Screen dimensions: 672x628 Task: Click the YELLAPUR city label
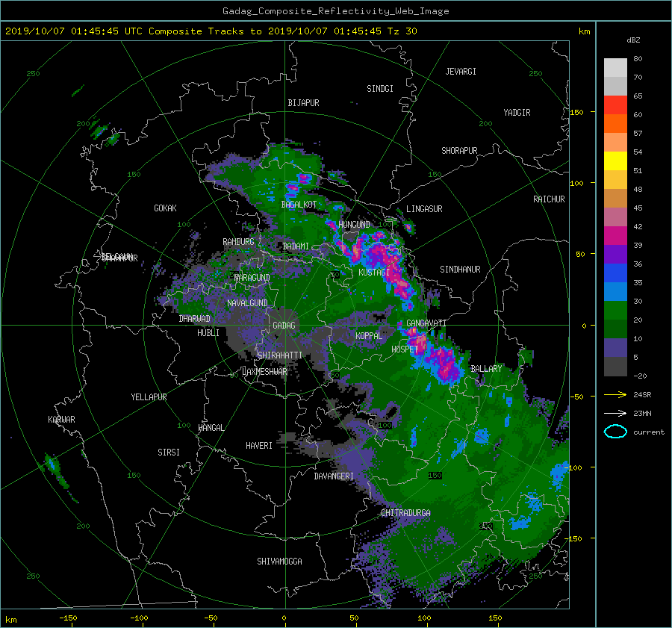[149, 397]
